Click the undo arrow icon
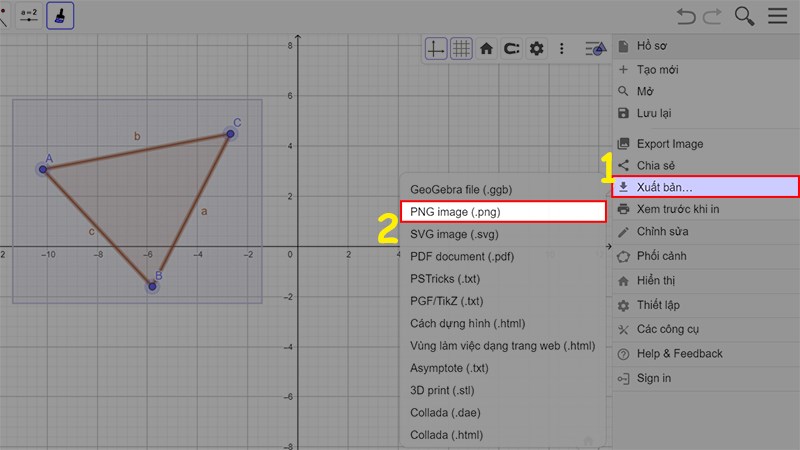The width and height of the screenshot is (800, 450). 686,16
